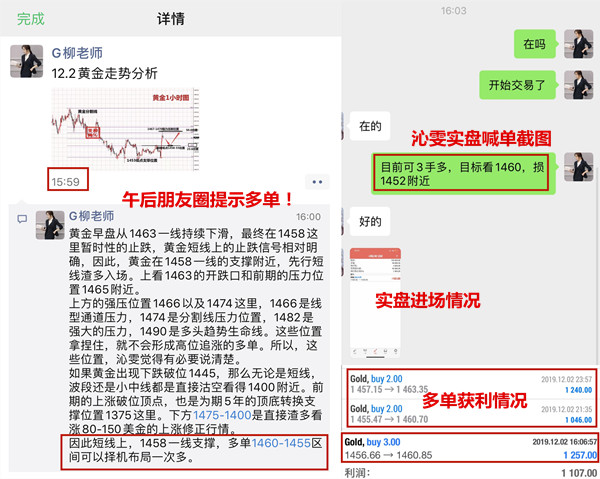600x479 pixels.
Task: Click the 16:00 comment timestamp
Action: pyautogui.click(x=308, y=217)
